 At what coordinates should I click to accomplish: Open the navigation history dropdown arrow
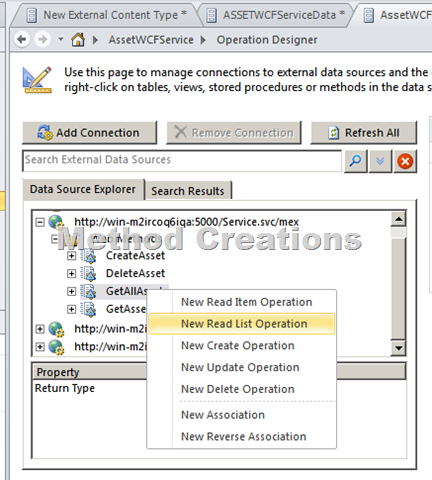pos(61,39)
